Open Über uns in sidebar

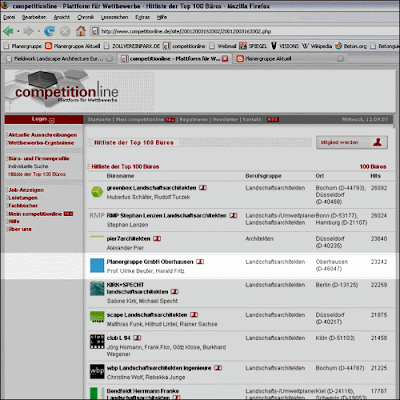(x=20, y=229)
